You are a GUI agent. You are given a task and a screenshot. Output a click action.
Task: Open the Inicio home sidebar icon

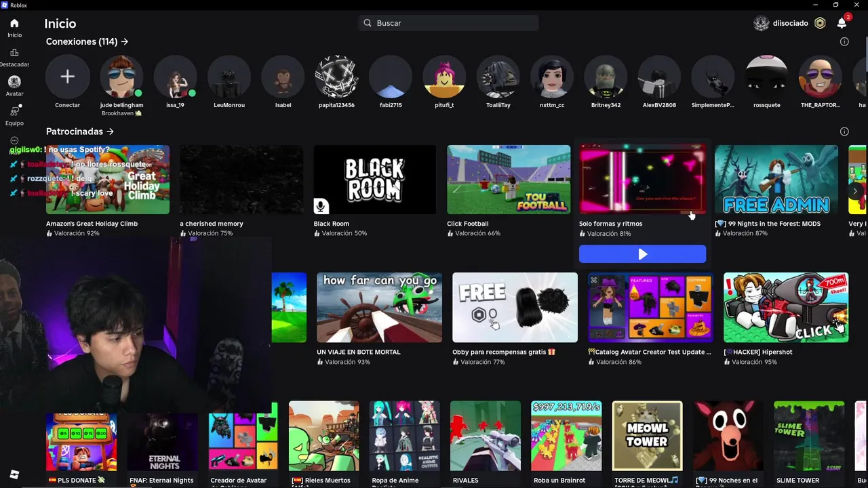(x=14, y=23)
